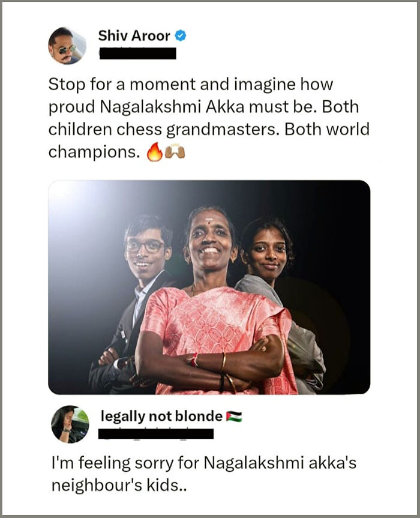Open the legally not blonde username
Viewport: 420px width, 518px height.
point(161,416)
